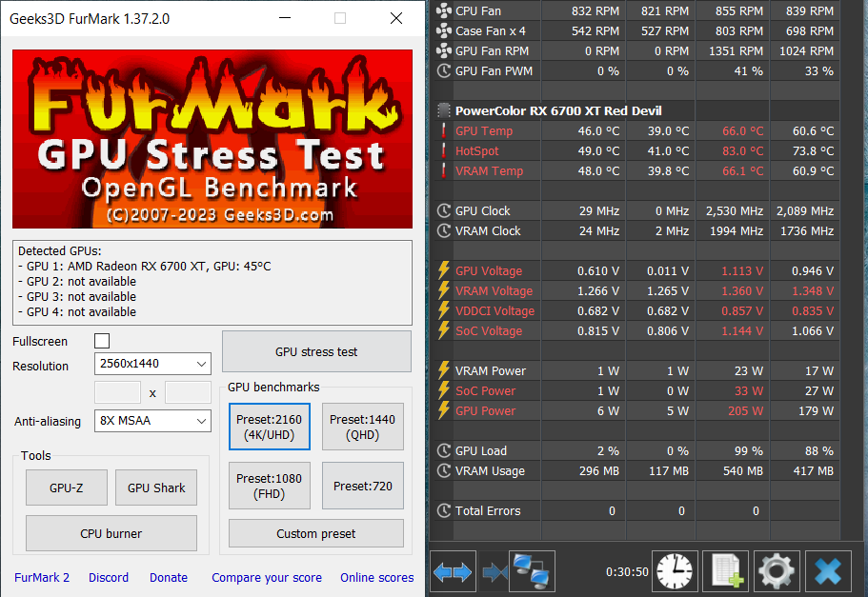Screen dimensions: 868x597
Task: Open the Custom preset button
Action: pyautogui.click(x=316, y=533)
